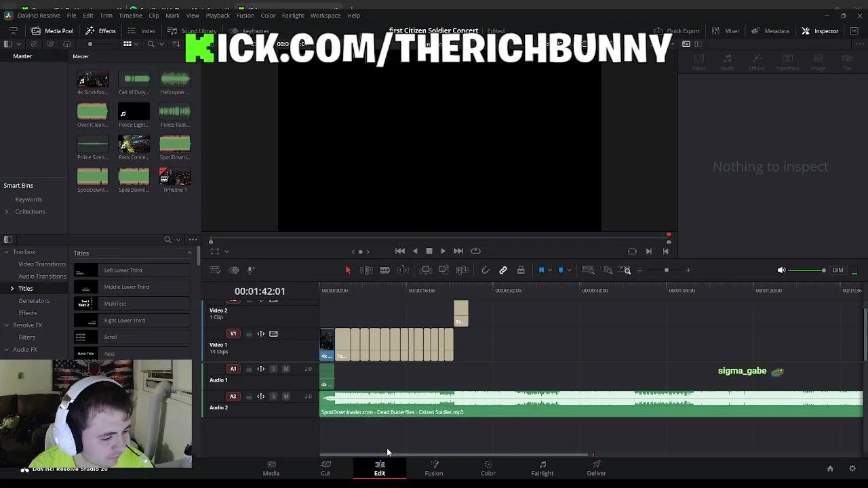Mute track Audio 2 with M

(286, 396)
